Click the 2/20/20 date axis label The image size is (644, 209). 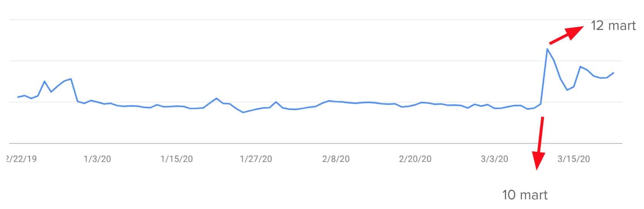coord(415,159)
